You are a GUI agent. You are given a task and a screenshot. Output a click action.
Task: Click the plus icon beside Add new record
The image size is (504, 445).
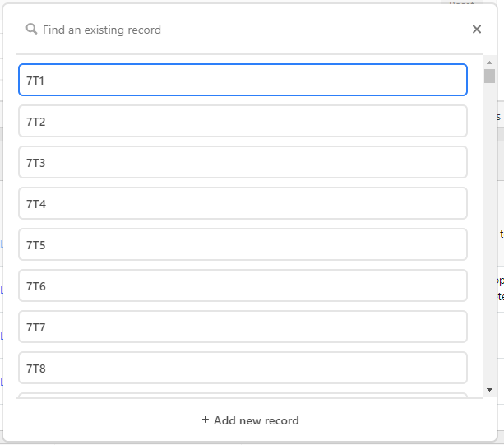pos(205,420)
